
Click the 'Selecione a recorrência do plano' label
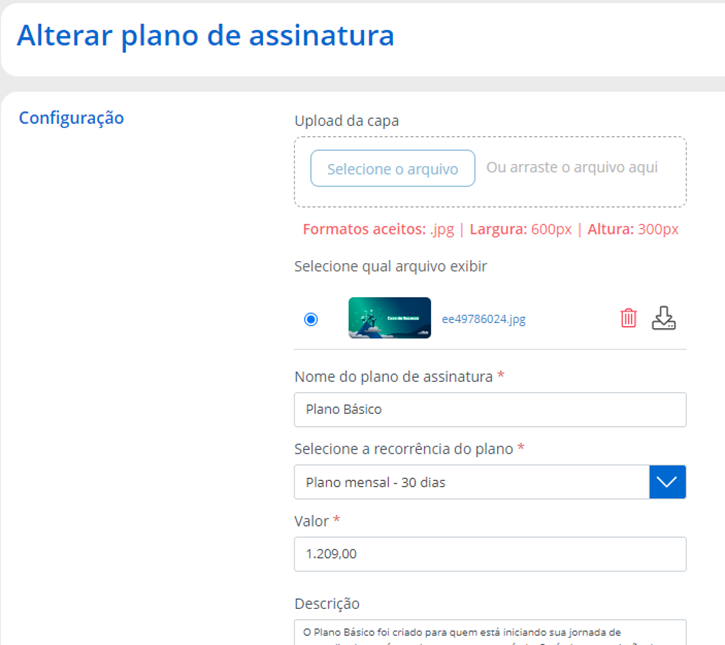pyautogui.click(x=404, y=449)
